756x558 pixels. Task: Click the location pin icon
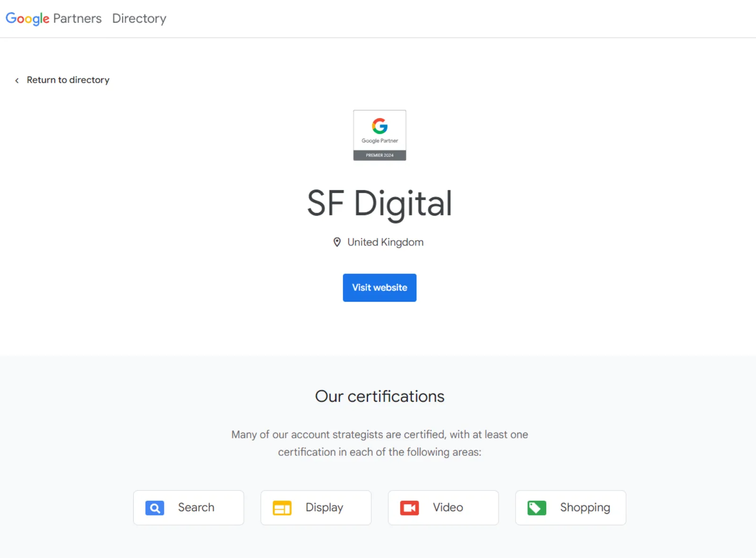click(337, 242)
